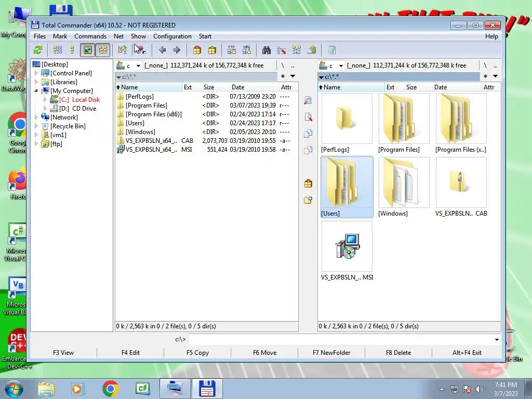The width and height of the screenshot is (532, 399).
Task: Click in the command line input field
Action: [340, 339]
